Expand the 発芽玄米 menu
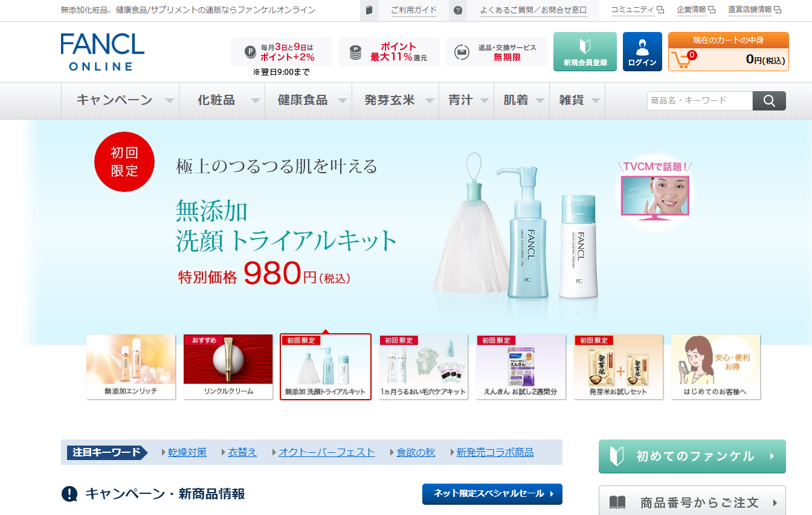The width and height of the screenshot is (812, 515). [396, 101]
